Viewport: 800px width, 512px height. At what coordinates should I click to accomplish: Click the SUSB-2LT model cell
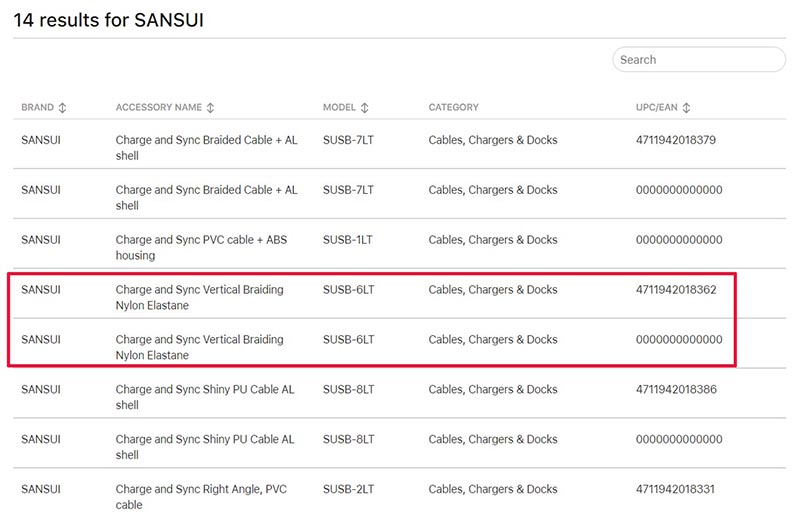coord(348,489)
